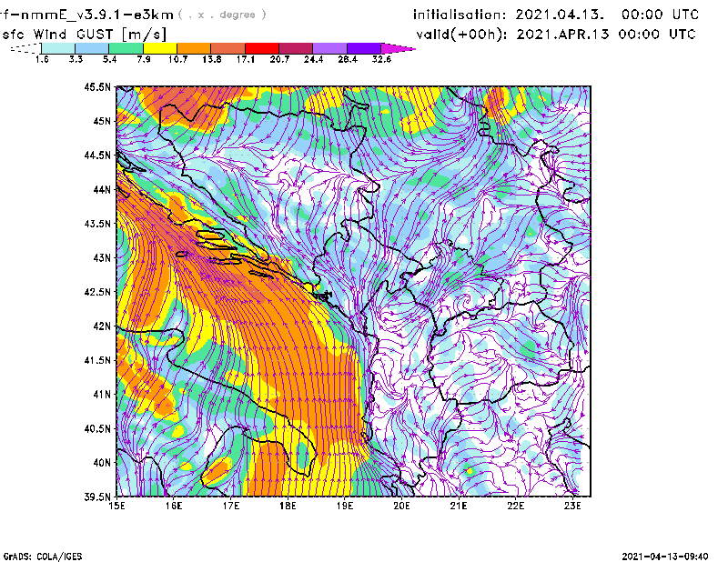Image resolution: width=728 pixels, height=562 pixels.
Task: Click the 43.5N latitude label
Action: (x=97, y=224)
